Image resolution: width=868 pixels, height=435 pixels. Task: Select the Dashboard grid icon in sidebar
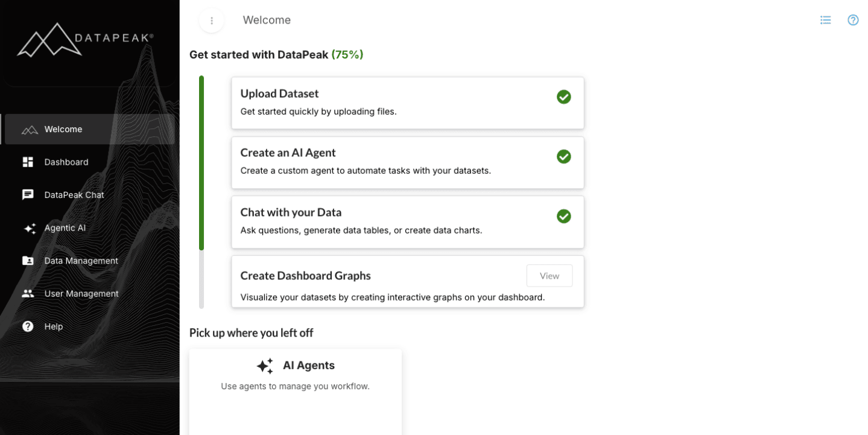point(28,162)
